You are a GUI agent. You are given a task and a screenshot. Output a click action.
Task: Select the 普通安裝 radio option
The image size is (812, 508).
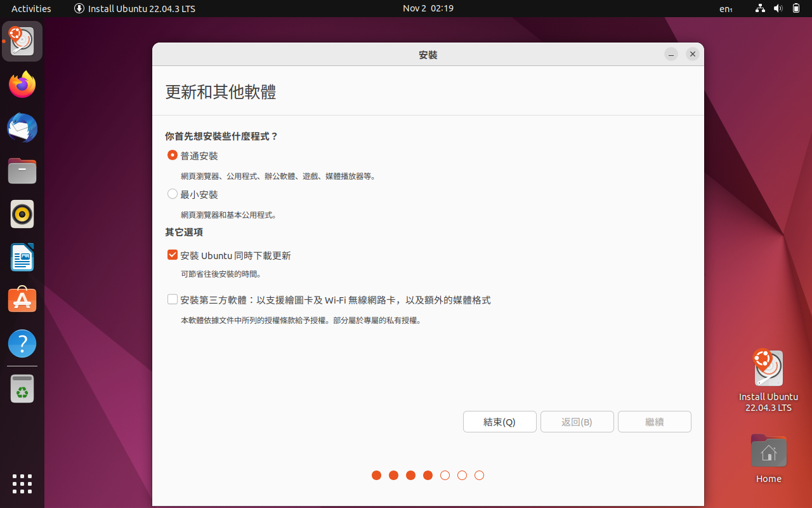[x=193, y=156]
